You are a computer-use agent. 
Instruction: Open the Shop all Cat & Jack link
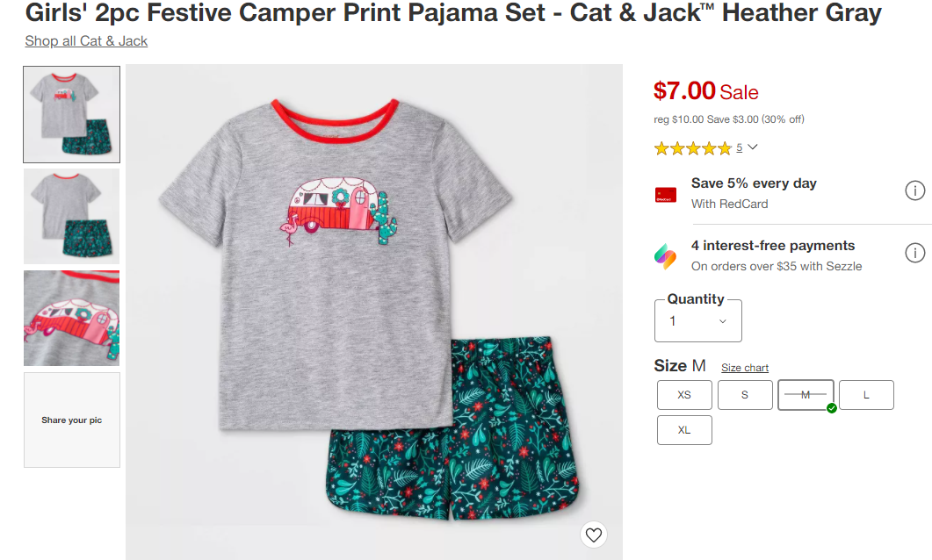pos(86,41)
